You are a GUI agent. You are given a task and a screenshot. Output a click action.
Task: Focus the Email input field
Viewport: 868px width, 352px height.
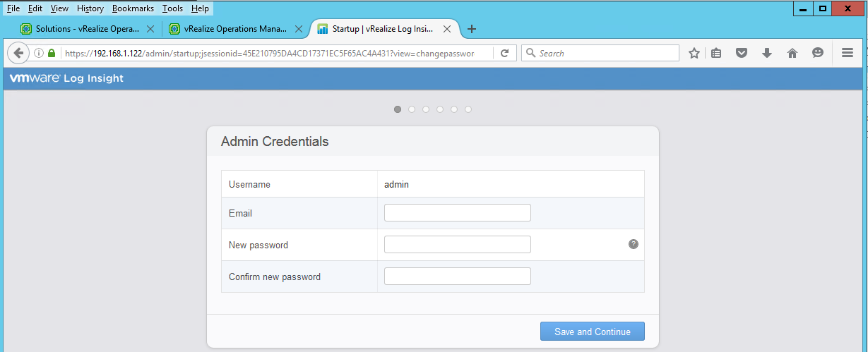(457, 213)
